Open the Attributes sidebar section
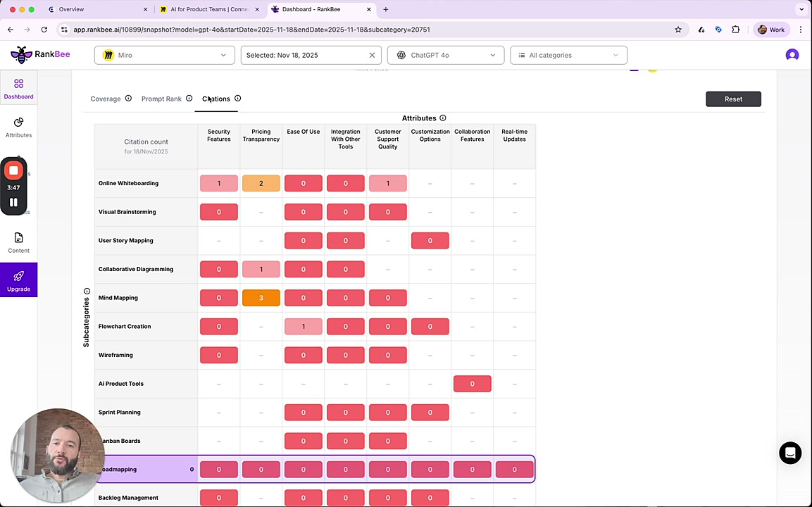Image resolution: width=812 pixels, height=507 pixels. point(18,127)
